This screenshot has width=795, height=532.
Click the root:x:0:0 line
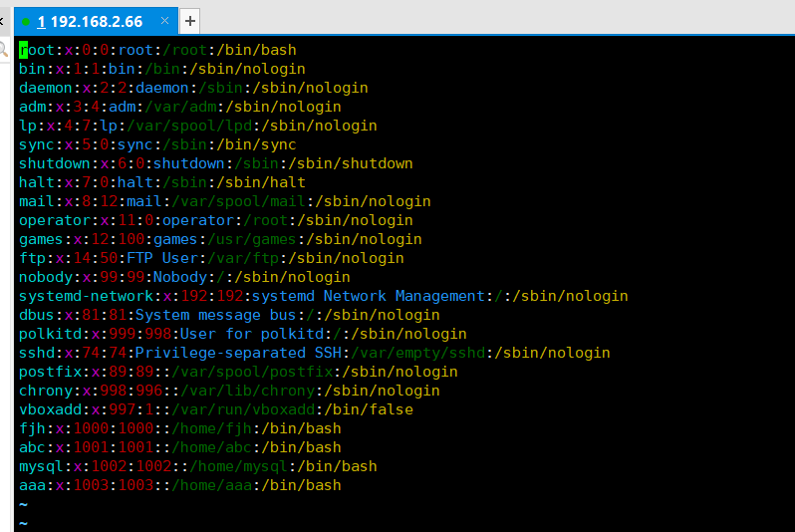(157, 50)
